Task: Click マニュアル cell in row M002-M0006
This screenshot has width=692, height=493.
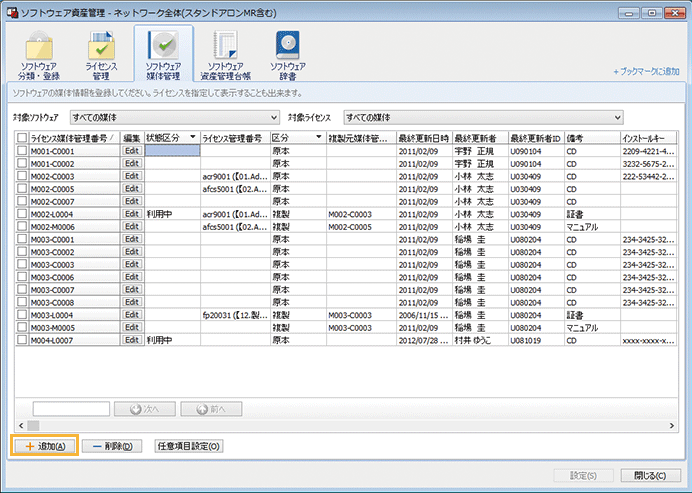Action: point(592,227)
